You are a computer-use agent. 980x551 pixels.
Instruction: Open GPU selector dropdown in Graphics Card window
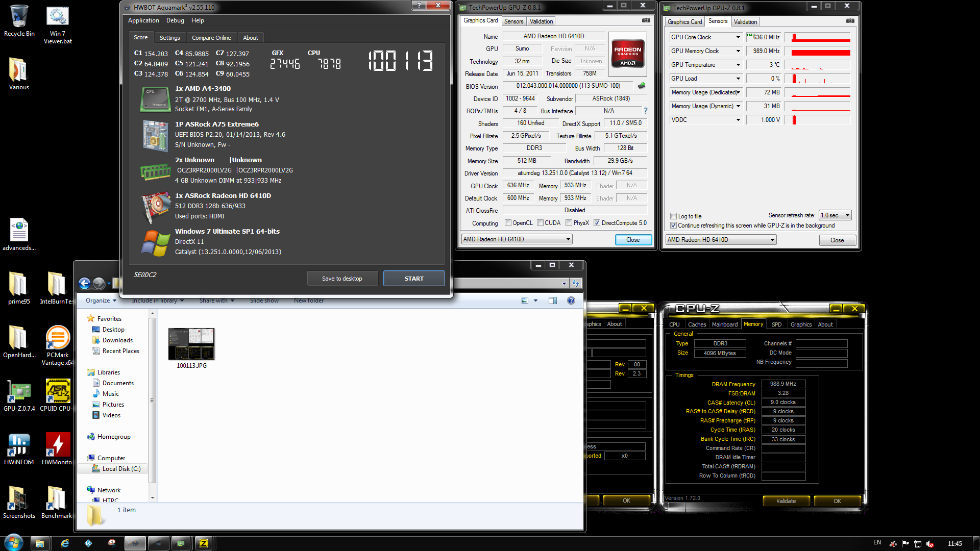pos(517,239)
